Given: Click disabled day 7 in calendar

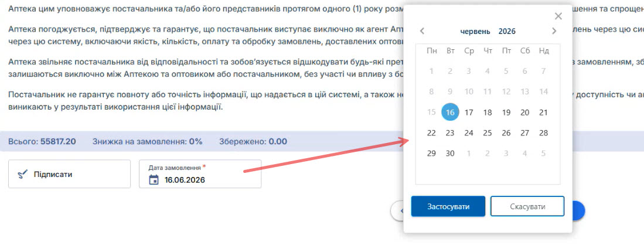Looking at the screenshot, I should [x=544, y=71].
